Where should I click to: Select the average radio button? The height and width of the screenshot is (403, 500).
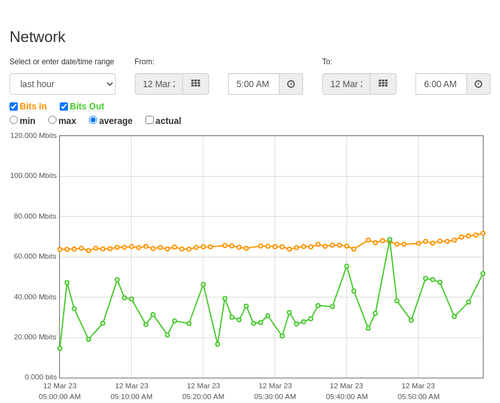[x=93, y=120]
